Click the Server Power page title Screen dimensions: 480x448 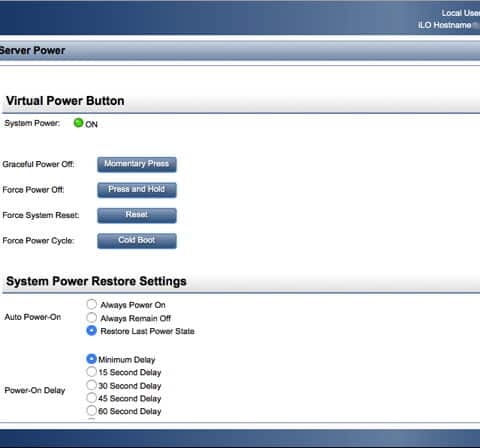(x=32, y=51)
